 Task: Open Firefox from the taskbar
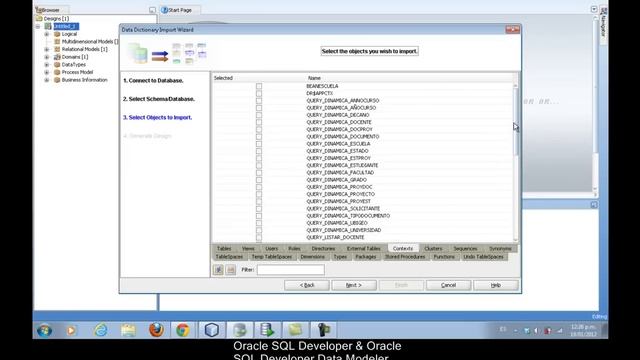click(156, 330)
